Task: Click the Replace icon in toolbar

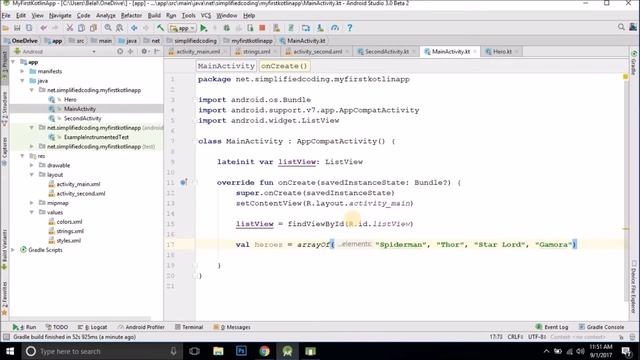Action: click(120, 28)
